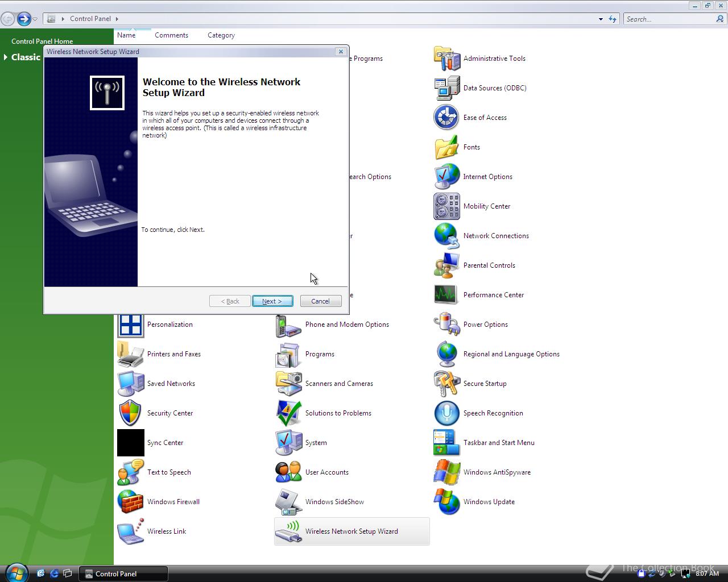
Task: Click the Windows Firewall label
Action: [x=173, y=502]
